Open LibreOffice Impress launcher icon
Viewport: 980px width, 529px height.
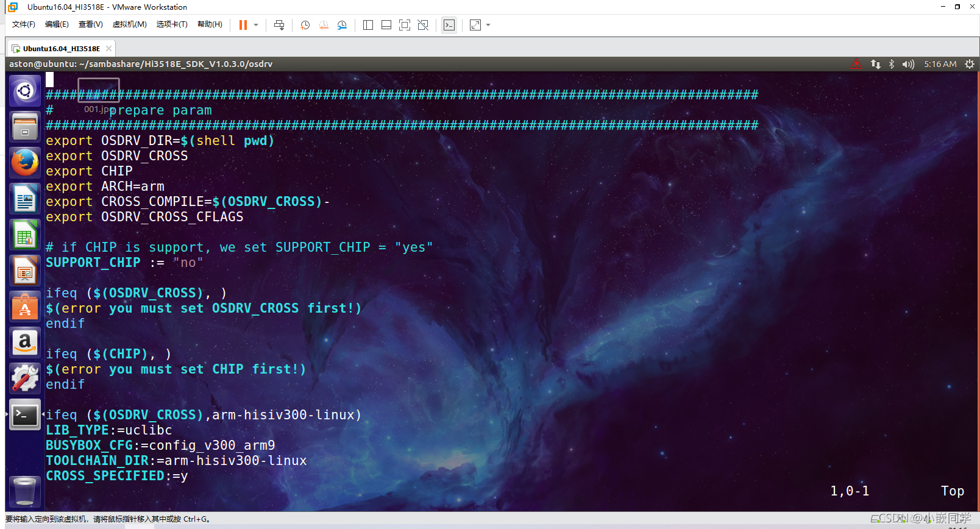tap(25, 271)
